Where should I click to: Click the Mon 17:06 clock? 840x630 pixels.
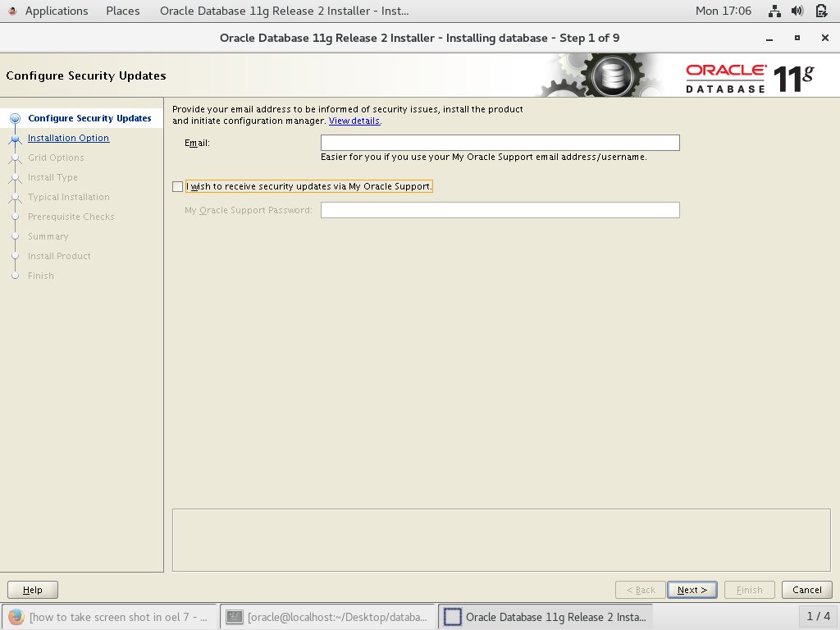(724, 11)
